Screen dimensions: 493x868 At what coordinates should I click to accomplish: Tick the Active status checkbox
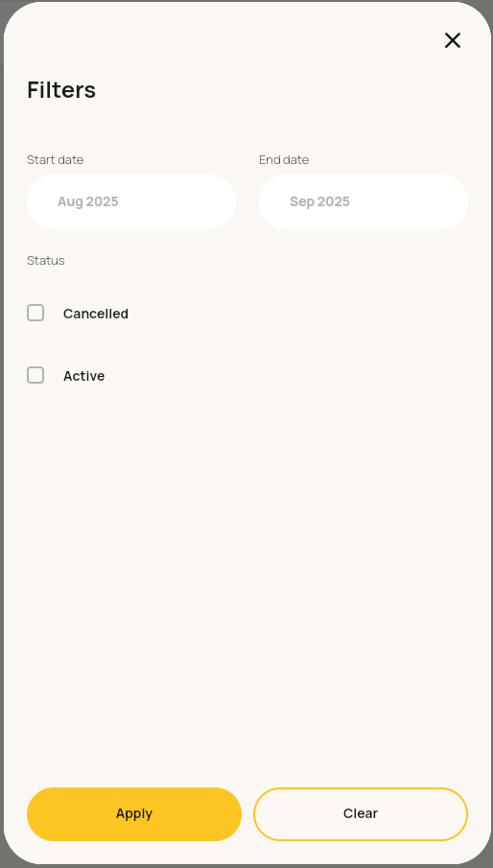coord(35,375)
